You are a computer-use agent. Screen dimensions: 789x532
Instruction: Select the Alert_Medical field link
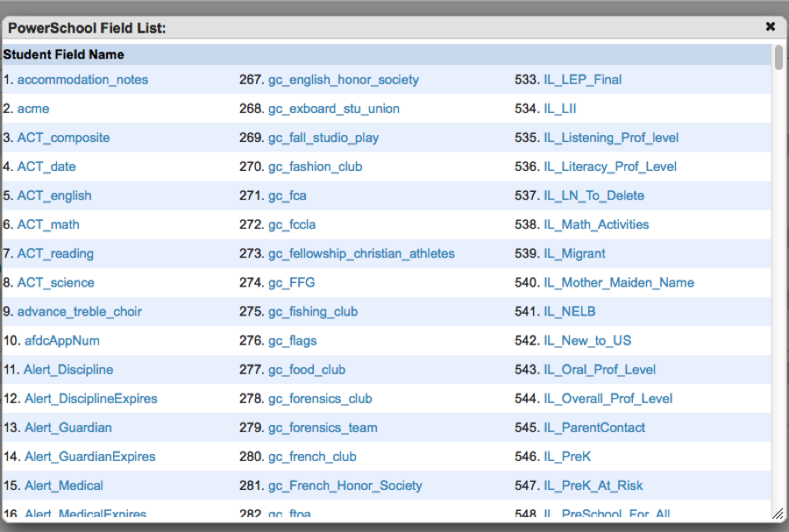coord(63,485)
